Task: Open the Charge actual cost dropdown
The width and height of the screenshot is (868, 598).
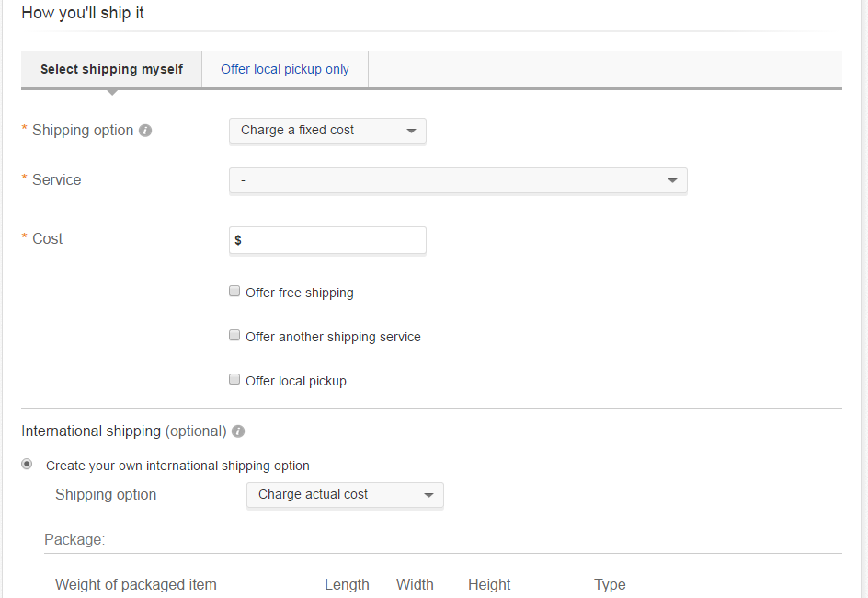Action: pyautogui.click(x=344, y=495)
